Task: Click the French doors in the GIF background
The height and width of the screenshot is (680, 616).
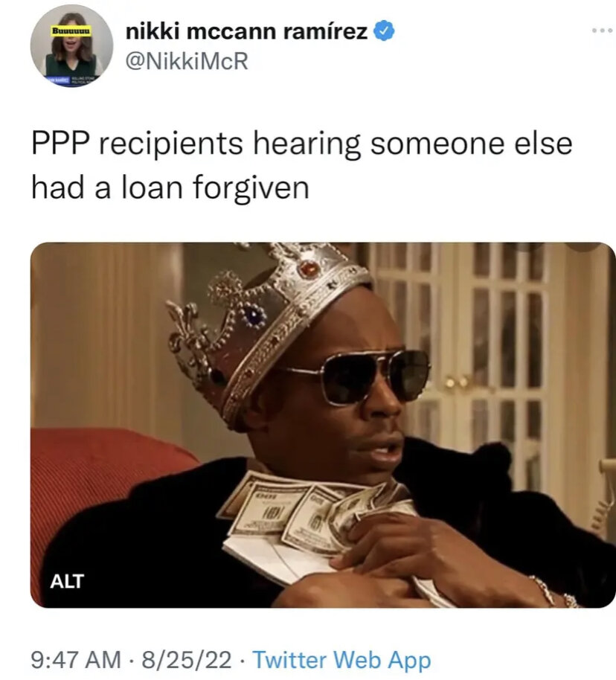Action: 490,347
